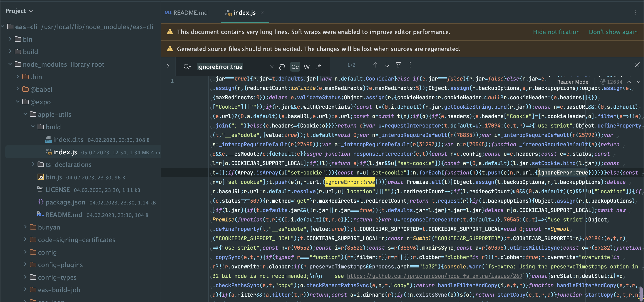Toggle Regex search option

click(x=318, y=67)
